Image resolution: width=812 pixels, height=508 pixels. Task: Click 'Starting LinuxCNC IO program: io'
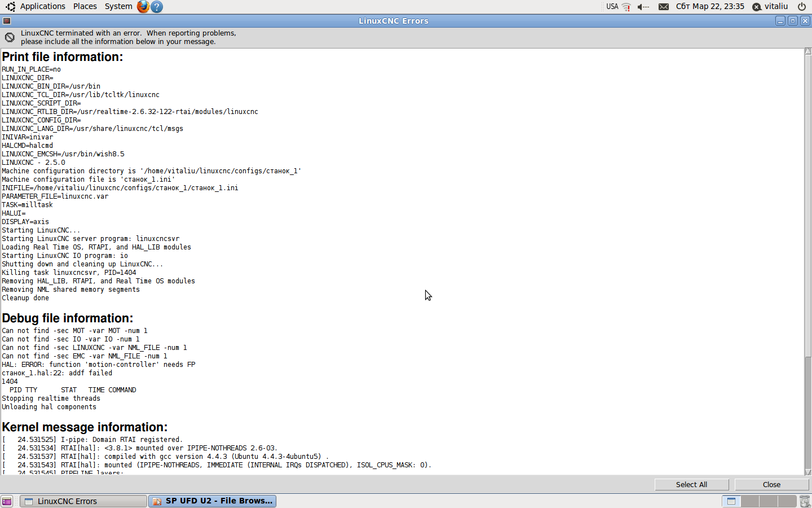pos(65,256)
